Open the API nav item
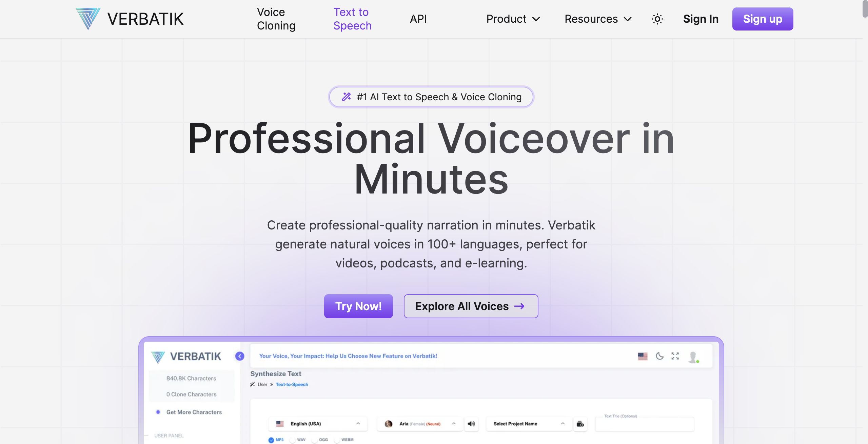Viewport: 868px width, 444px height. coord(418,19)
